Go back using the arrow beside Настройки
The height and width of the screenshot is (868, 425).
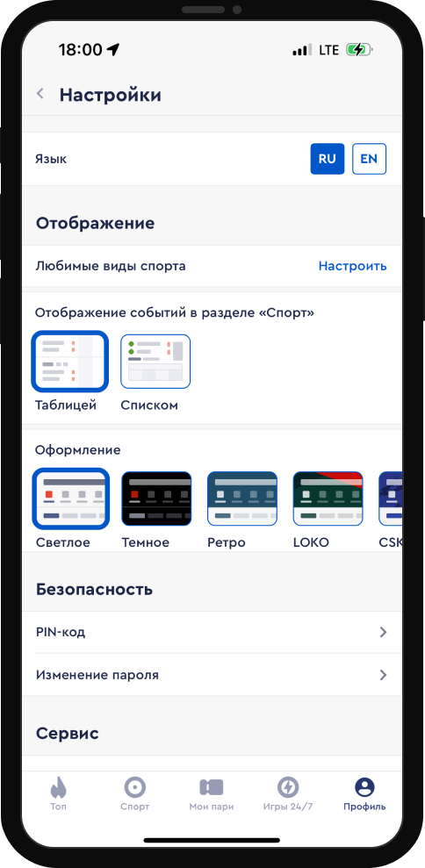[x=40, y=94]
